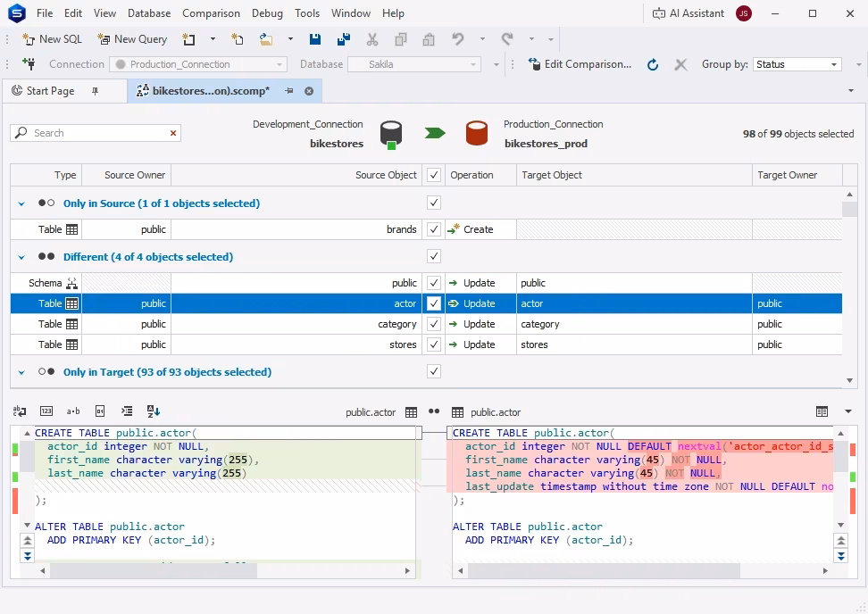Viewport: 868px width, 614px height.
Task: Click the left pane horizontal scrollbar
Action: tap(225, 570)
